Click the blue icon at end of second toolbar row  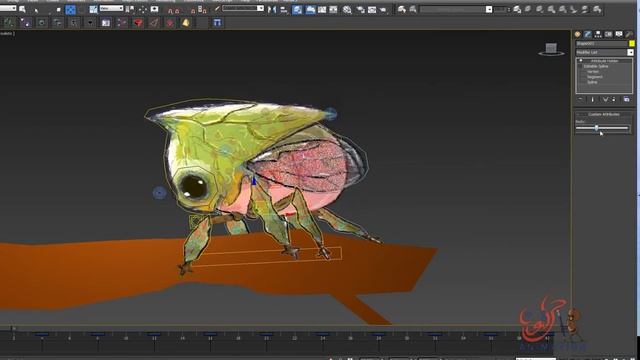point(217,23)
